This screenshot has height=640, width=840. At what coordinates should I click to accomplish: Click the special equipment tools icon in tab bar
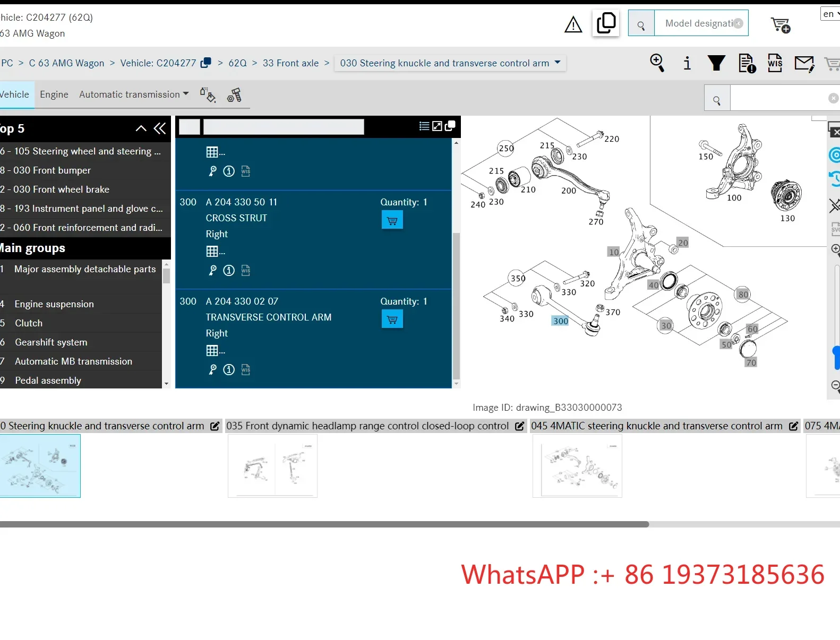(234, 95)
